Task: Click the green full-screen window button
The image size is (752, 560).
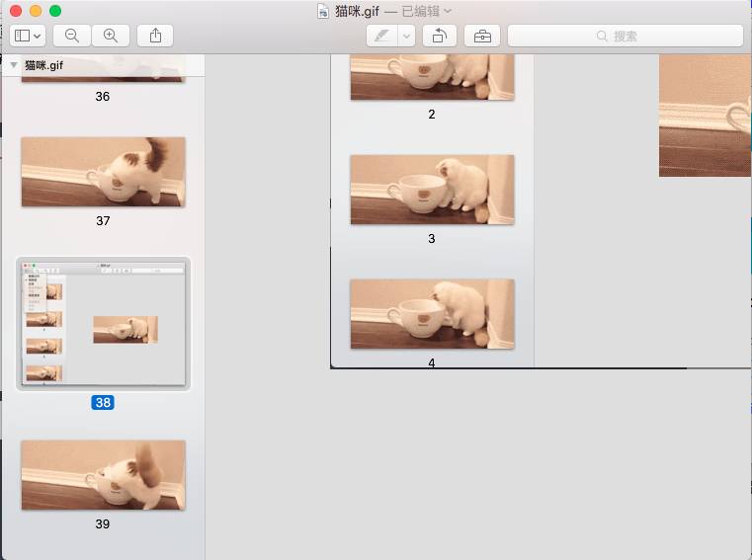Action: 55,11
